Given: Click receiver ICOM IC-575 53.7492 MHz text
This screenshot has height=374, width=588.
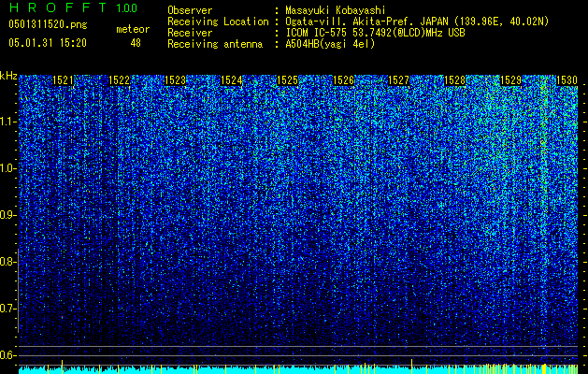Looking at the screenshot, I should pyautogui.click(x=375, y=33).
